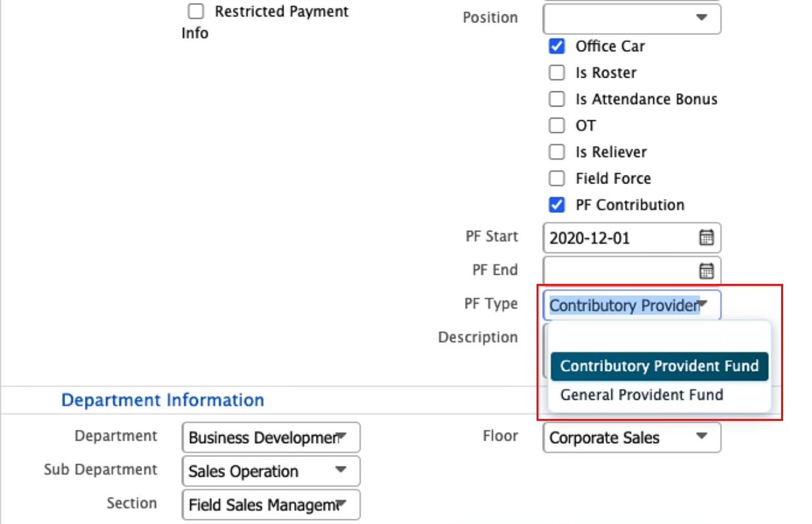The image size is (812, 524).
Task: Collapse the PF Type dropdown
Action: coord(703,305)
